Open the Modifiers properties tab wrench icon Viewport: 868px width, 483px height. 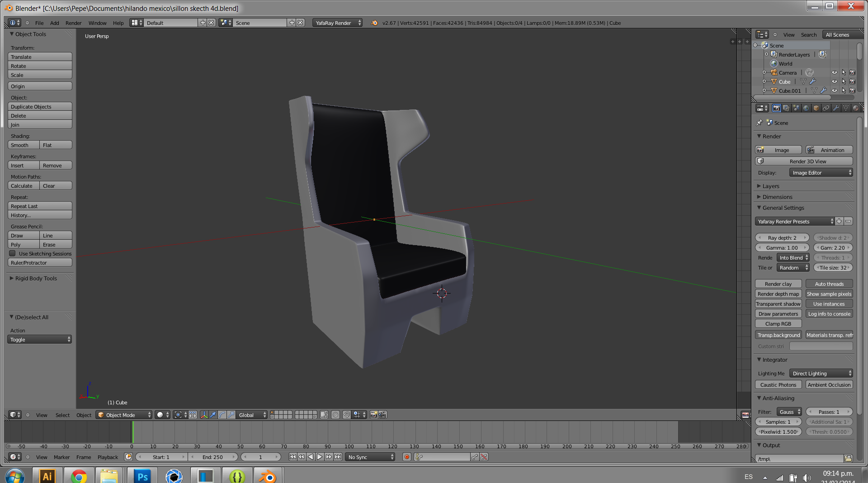836,108
